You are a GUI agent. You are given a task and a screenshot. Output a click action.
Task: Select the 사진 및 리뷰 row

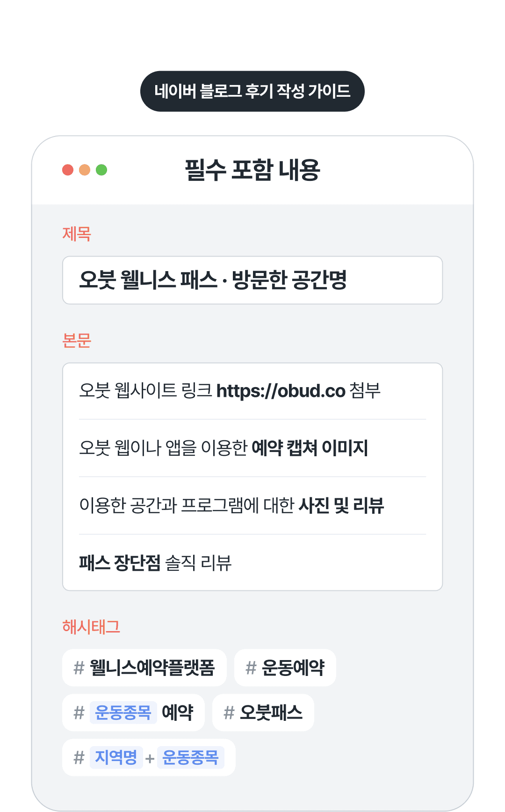(x=252, y=505)
